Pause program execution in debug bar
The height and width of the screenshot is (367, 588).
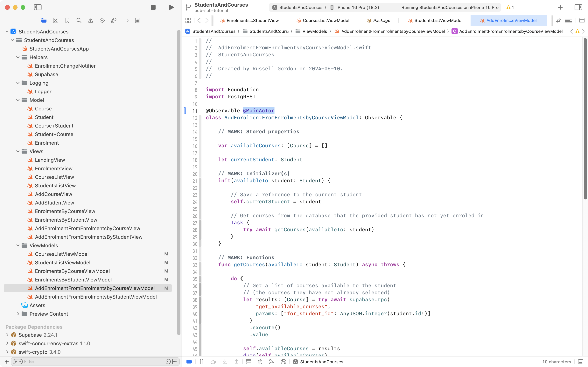201,362
